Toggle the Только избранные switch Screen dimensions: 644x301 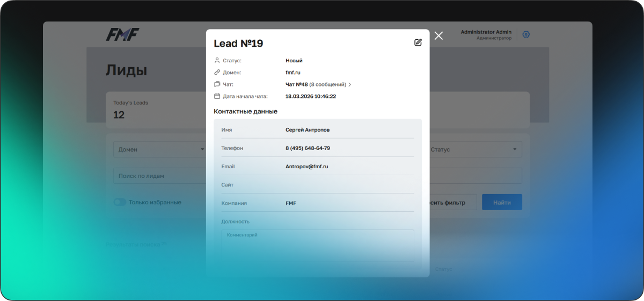click(120, 202)
